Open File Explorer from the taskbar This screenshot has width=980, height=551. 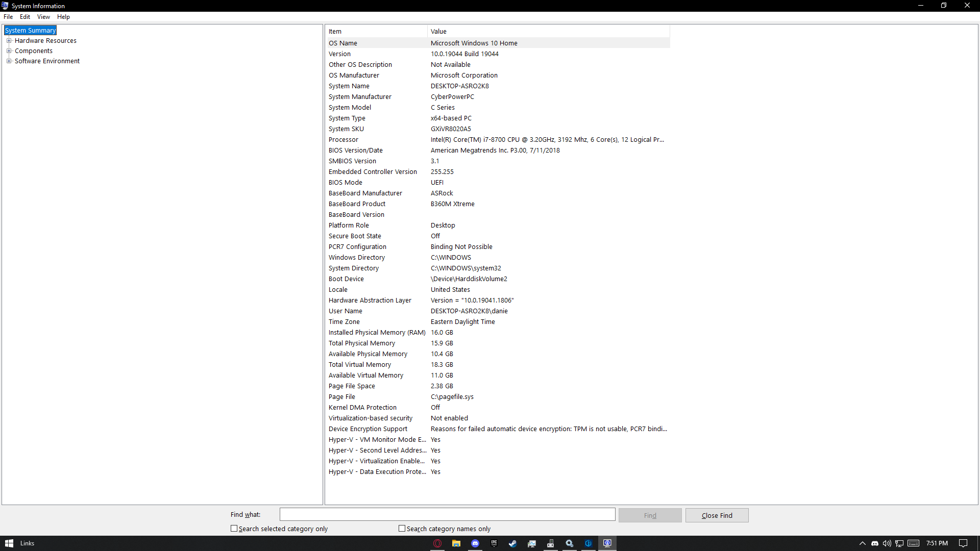pyautogui.click(x=456, y=543)
